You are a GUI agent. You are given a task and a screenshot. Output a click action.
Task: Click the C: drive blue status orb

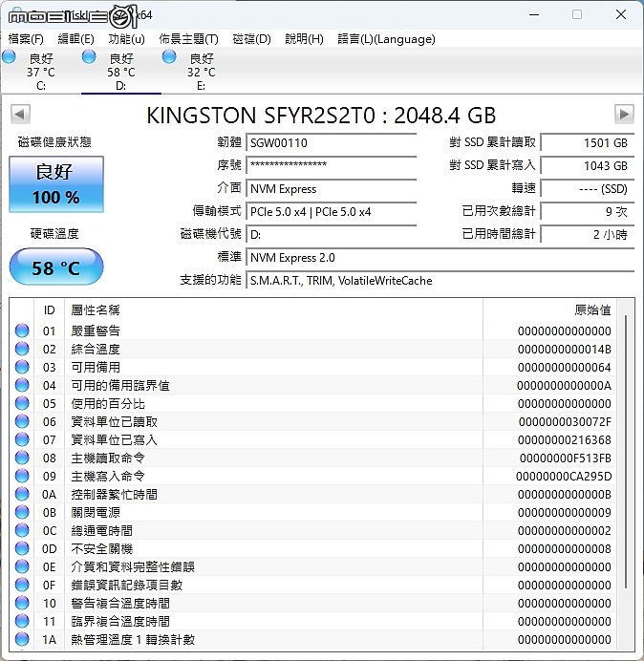tap(9, 56)
